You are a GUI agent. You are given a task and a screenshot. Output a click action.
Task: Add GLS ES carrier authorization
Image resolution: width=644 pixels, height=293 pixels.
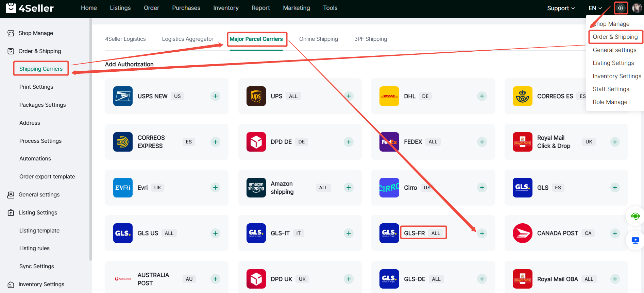pyautogui.click(x=615, y=188)
